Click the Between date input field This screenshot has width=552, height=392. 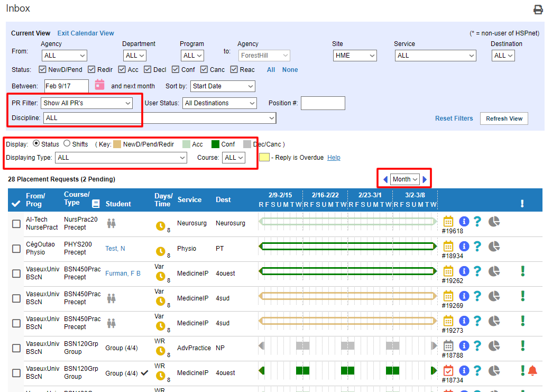coord(67,86)
